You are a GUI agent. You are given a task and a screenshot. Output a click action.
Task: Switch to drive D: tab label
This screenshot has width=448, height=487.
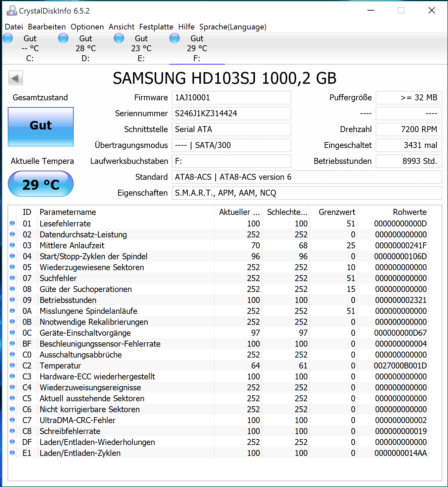pos(86,59)
